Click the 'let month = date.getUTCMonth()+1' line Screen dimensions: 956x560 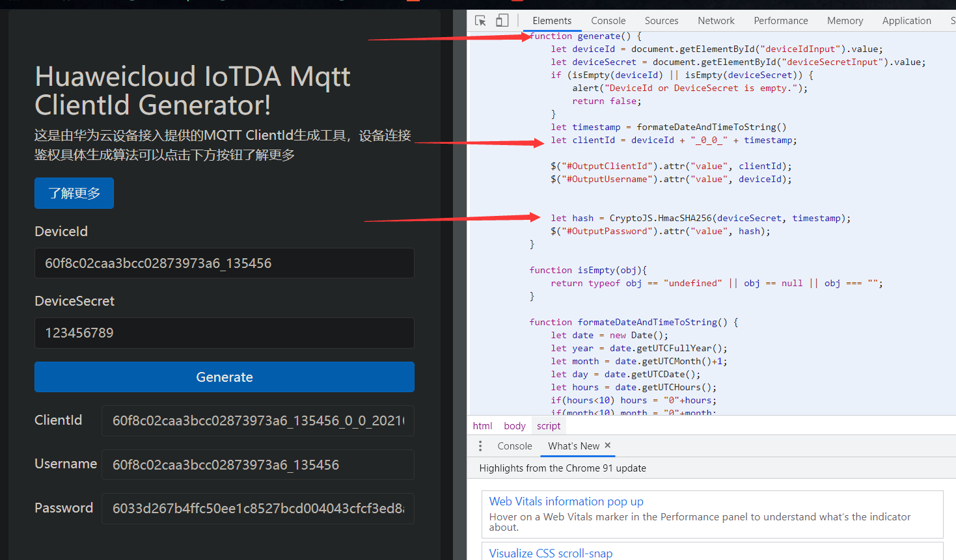[x=639, y=362]
